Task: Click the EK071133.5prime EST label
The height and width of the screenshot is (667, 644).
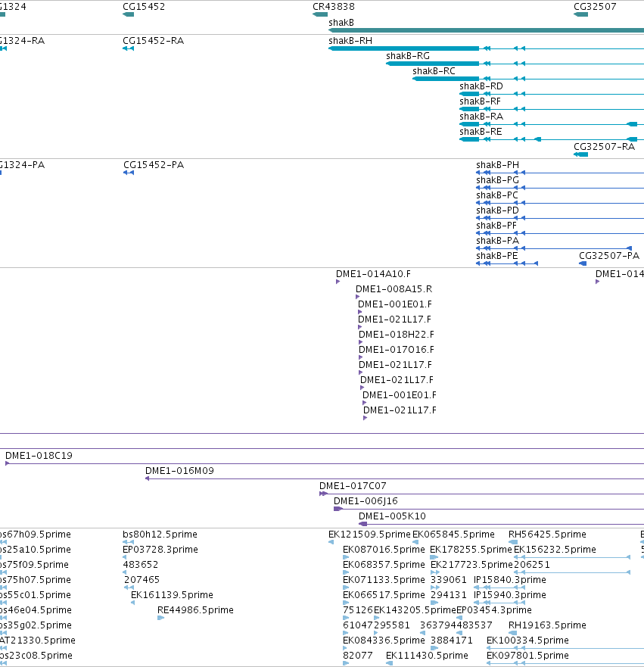Action: (384, 580)
